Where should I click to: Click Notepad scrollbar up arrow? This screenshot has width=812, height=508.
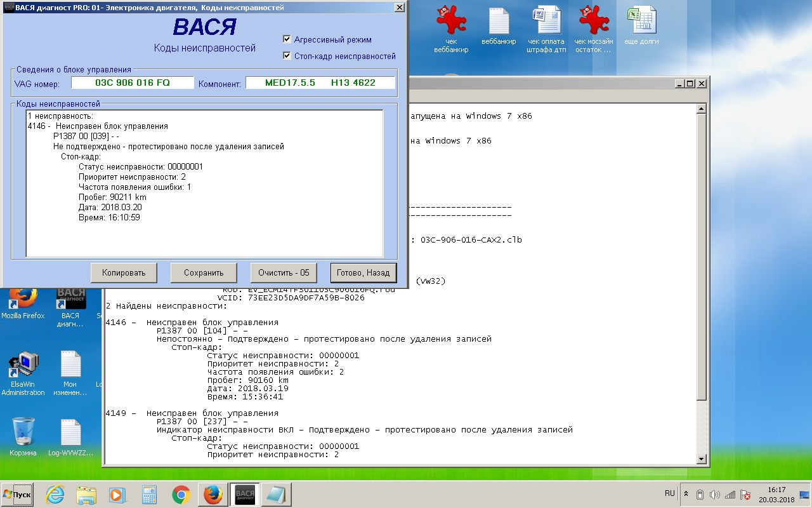tap(701, 109)
